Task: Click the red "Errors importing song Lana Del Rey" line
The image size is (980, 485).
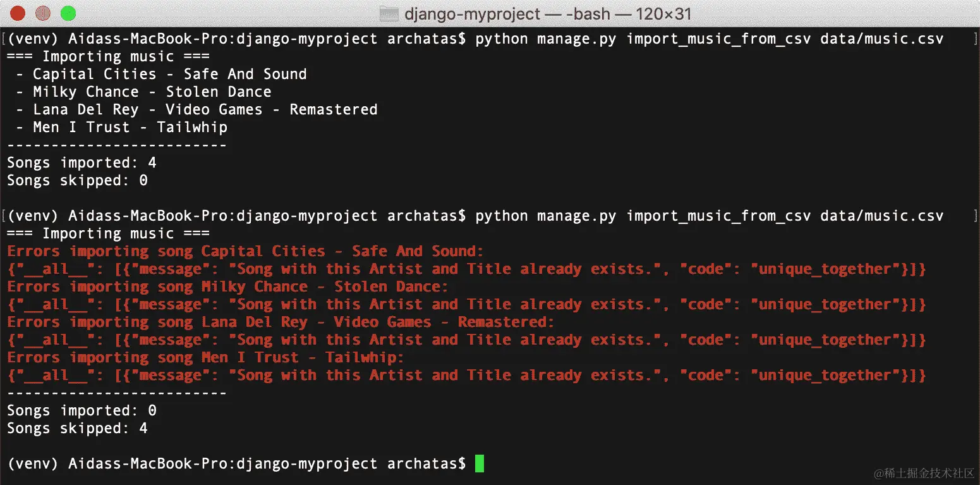Action: 281,322
